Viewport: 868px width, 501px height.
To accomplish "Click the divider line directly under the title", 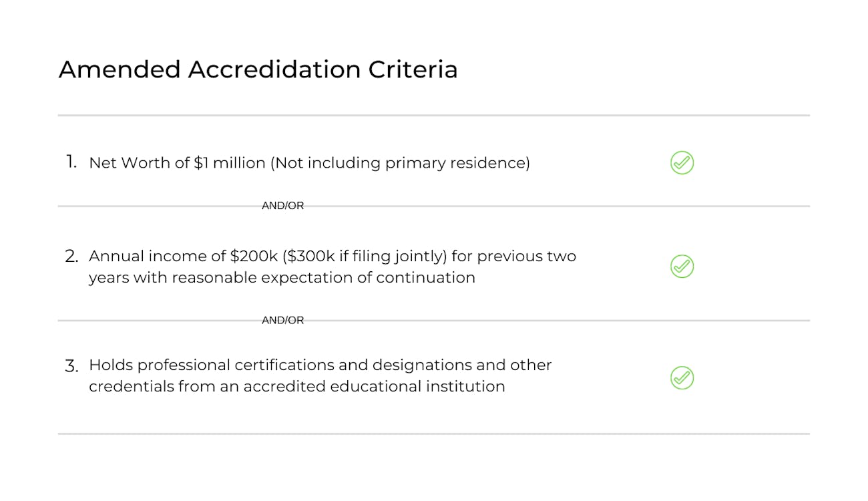I will 434,116.
